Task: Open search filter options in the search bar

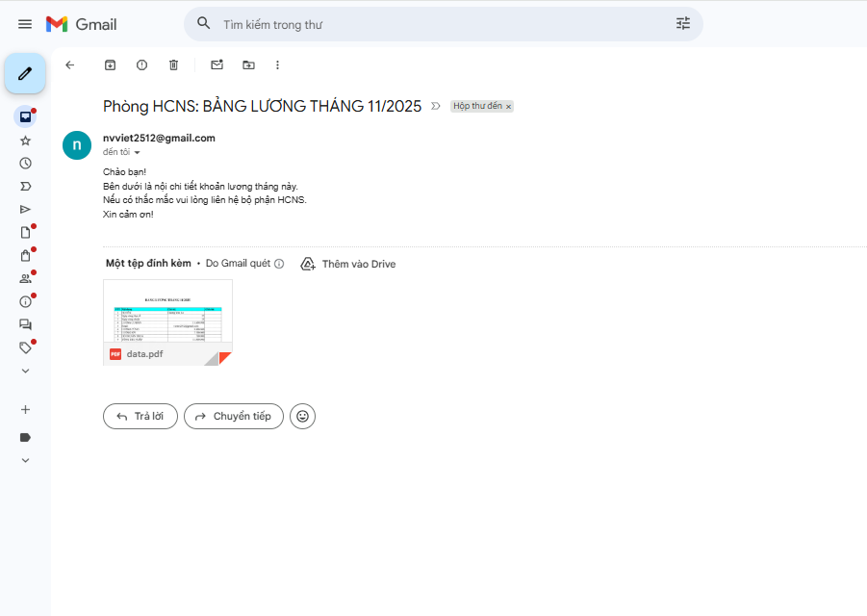Action: tap(683, 24)
